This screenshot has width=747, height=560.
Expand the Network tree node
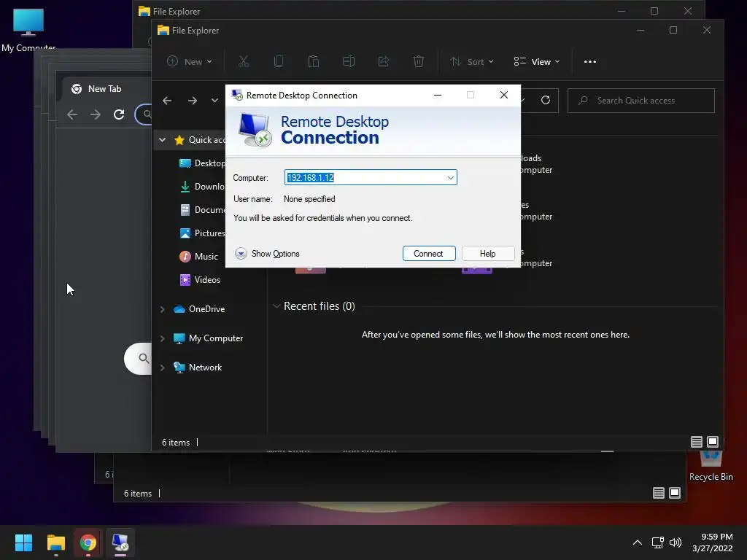tap(163, 367)
